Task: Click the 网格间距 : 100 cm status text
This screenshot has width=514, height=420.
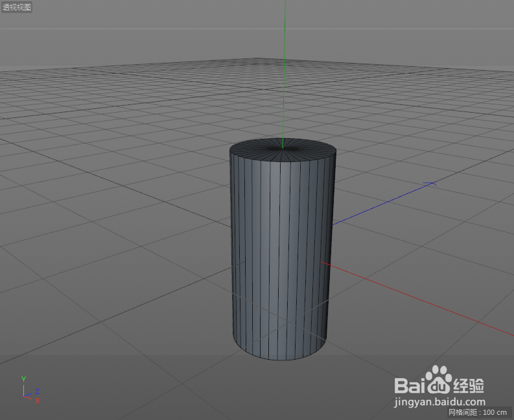Action: (x=479, y=412)
